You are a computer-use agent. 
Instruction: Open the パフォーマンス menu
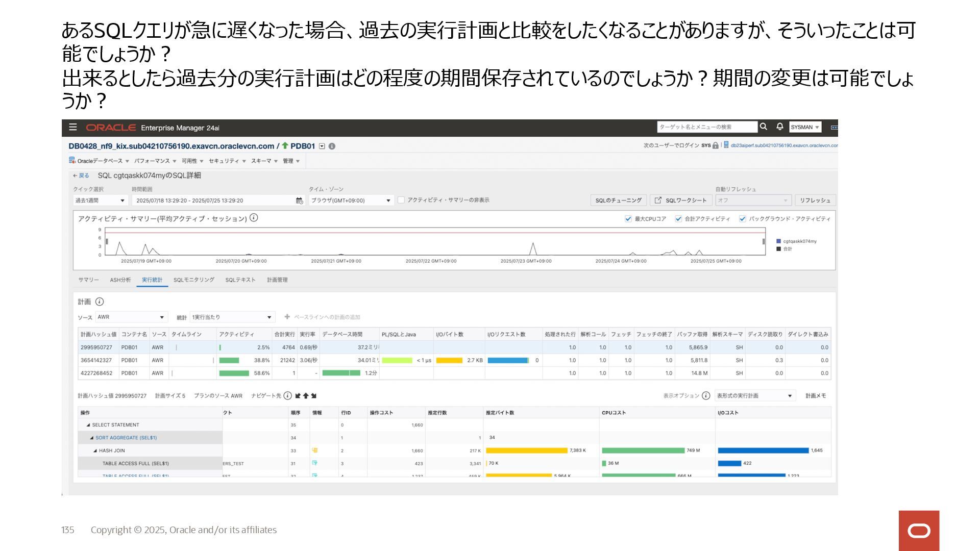pyautogui.click(x=155, y=161)
